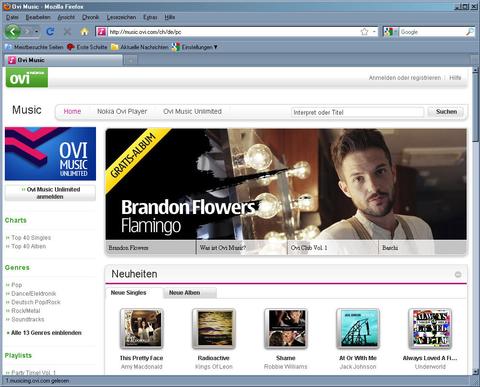Go to the browser home page icon
The image size is (480, 387).
click(84, 32)
